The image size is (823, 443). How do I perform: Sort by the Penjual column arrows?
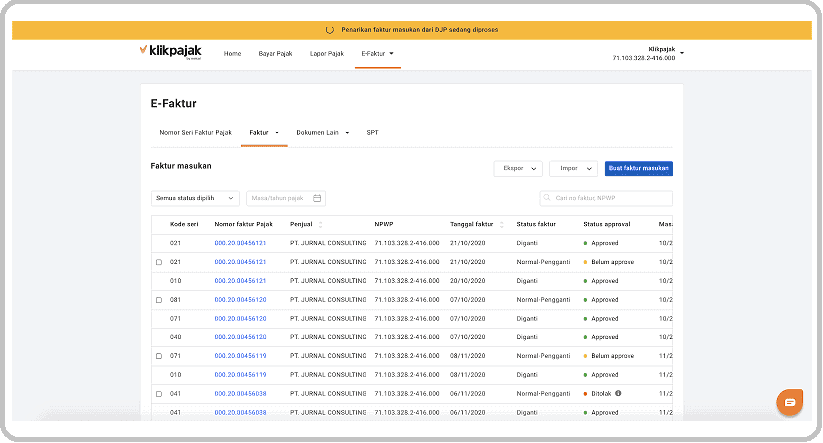point(321,225)
